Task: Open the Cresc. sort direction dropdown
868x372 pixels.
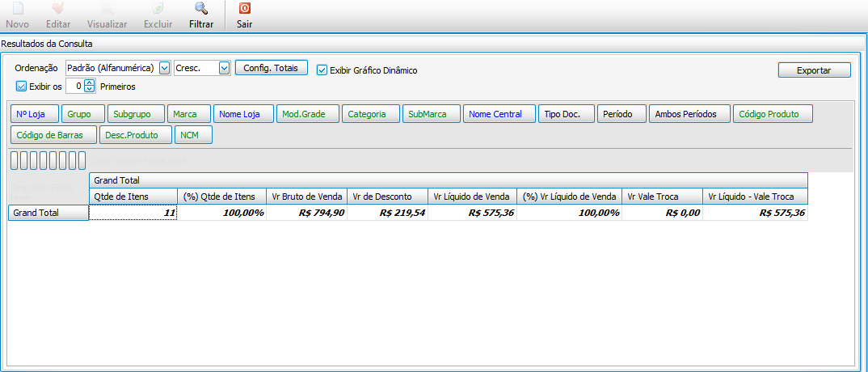Action: click(224, 68)
